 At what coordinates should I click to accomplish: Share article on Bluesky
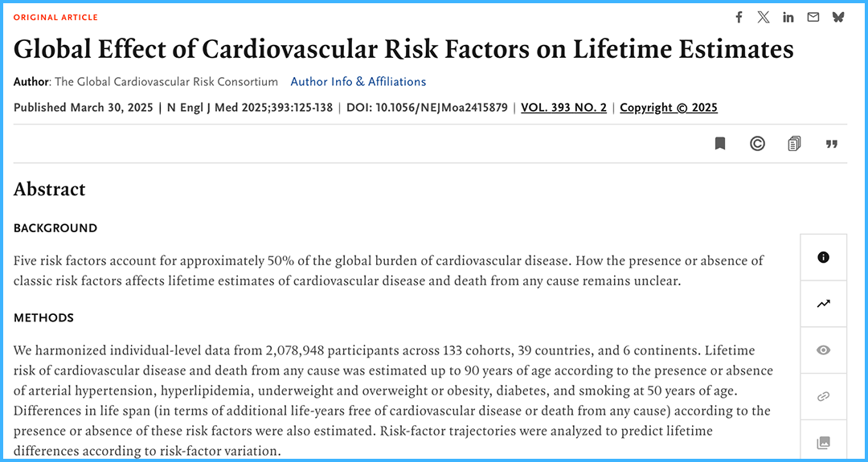(838, 17)
